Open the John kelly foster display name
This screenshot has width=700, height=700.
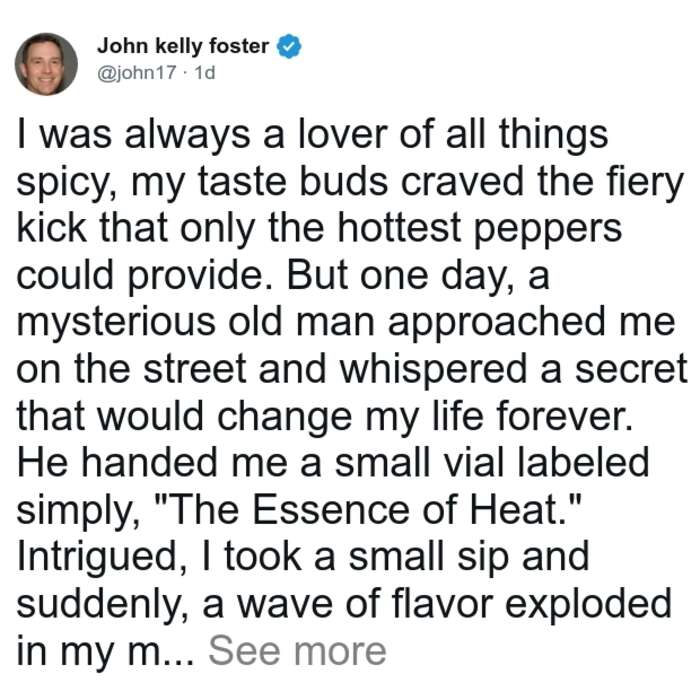(x=183, y=46)
